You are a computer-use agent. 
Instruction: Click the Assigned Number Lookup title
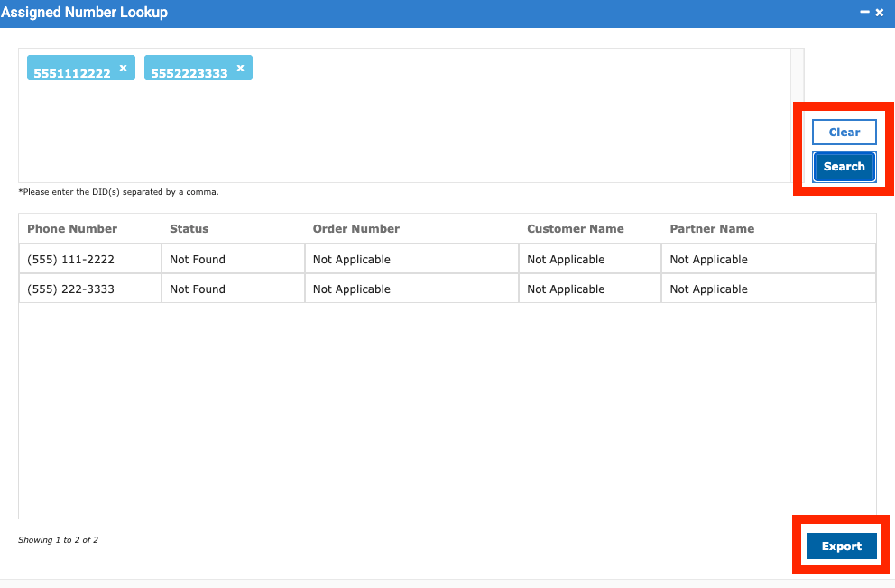[x=84, y=12]
